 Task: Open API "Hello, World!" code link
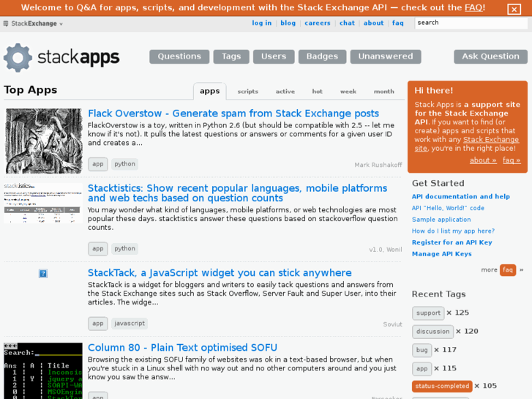point(448,208)
